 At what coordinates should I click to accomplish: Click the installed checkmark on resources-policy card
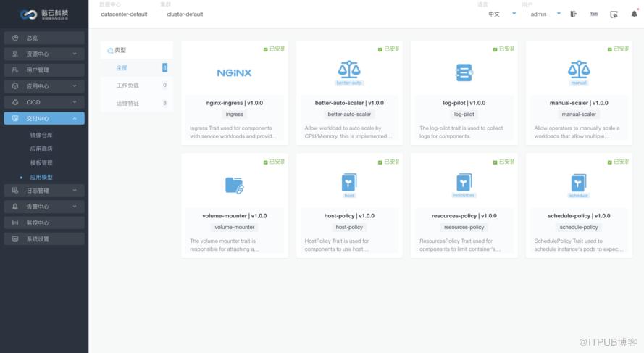click(495, 162)
